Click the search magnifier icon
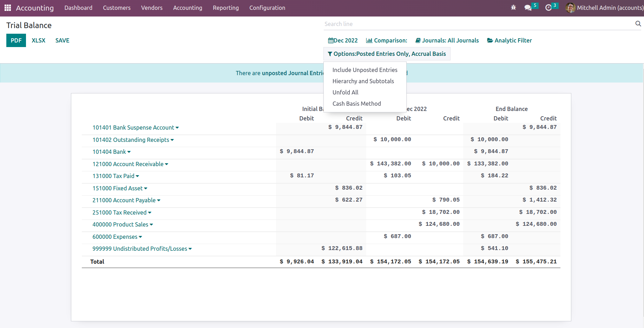The height and width of the screenshot is (328, 644). [x=638, y=24]
